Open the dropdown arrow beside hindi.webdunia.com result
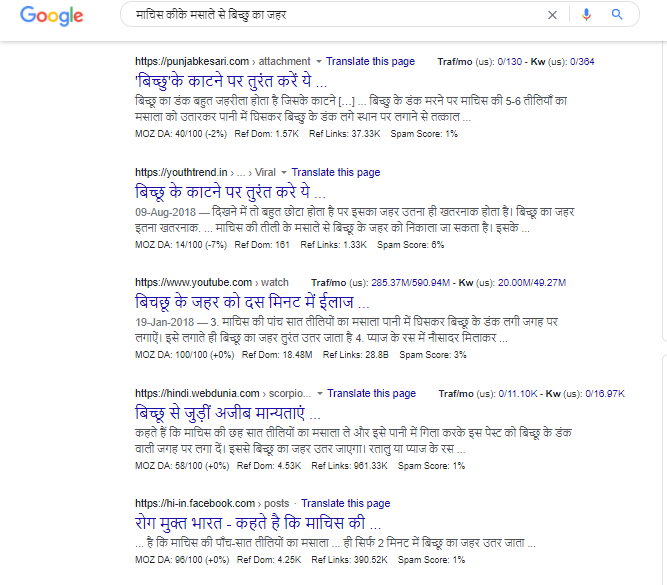 click(319, 394)
